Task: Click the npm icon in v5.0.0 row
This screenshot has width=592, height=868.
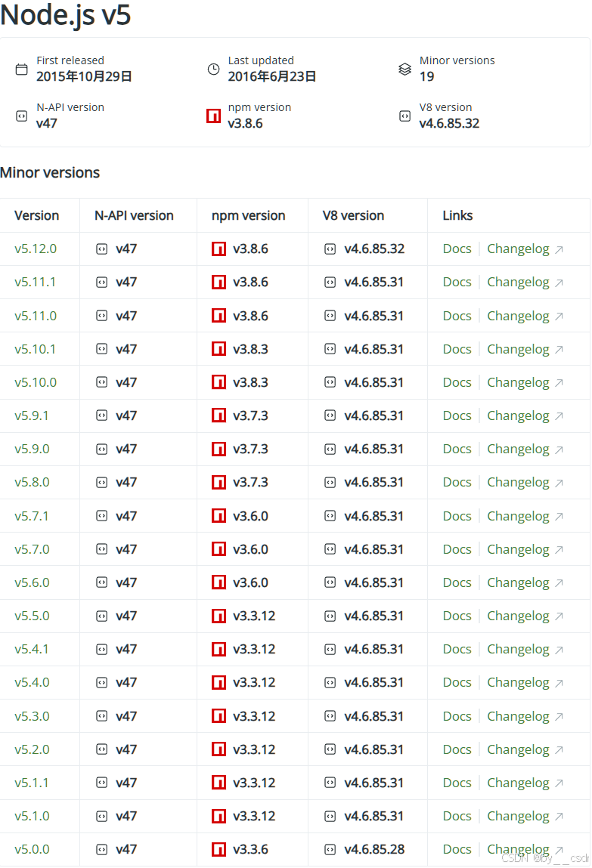Action: [219, 849]
